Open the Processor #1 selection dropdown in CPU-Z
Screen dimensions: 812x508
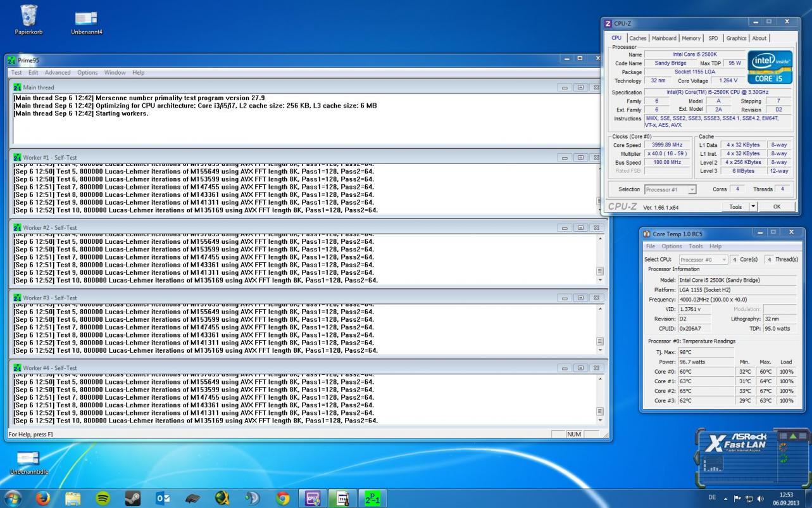pyautogui.click(x=670, y=189)
